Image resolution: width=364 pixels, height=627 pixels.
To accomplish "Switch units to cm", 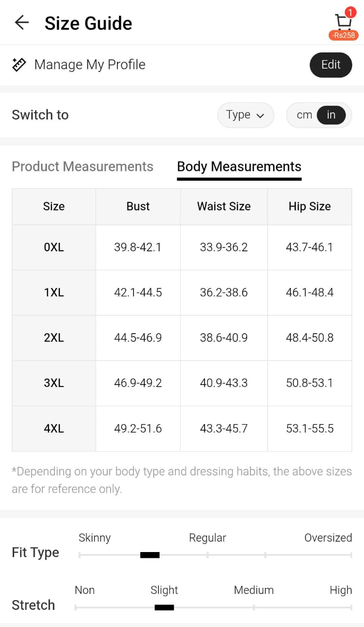I will (x=304, y=115).
